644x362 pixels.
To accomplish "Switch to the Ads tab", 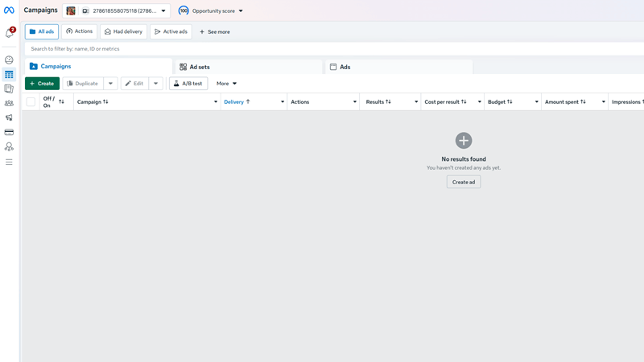I will point(398,67).
